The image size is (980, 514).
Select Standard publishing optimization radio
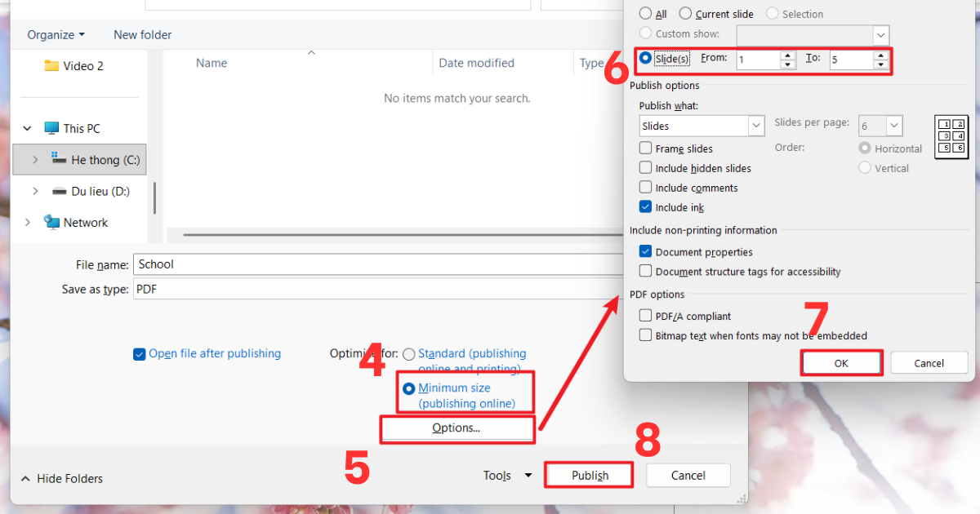pyautogui.click(x=409, y=354)
